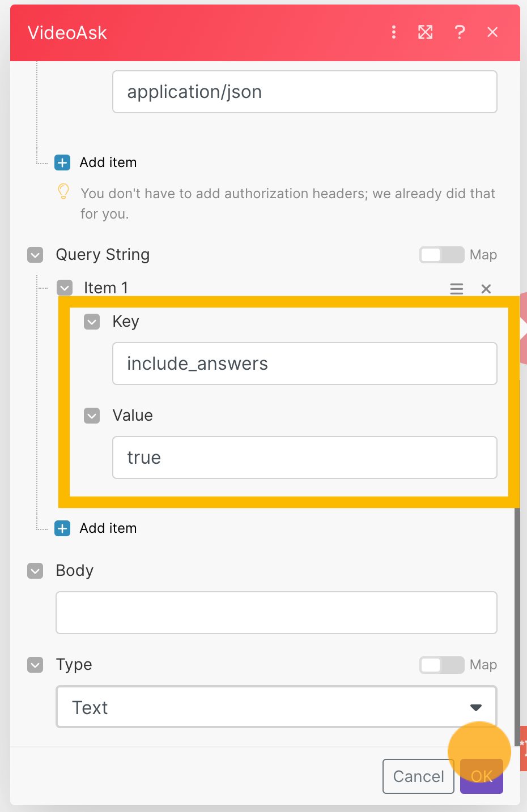Click the blue plus icon below Item 1
The width and height of the screenshot is (527, 812).
(62, 528)
